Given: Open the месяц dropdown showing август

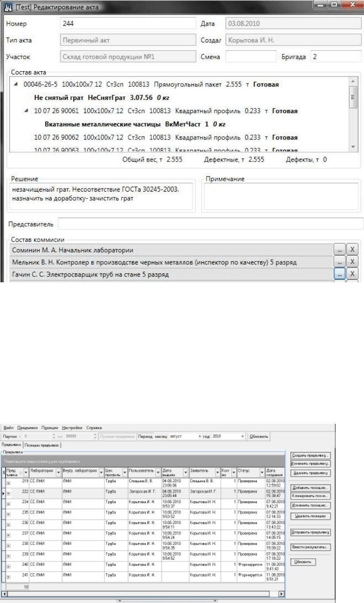Looking at the screenshot, I should 200,436.
